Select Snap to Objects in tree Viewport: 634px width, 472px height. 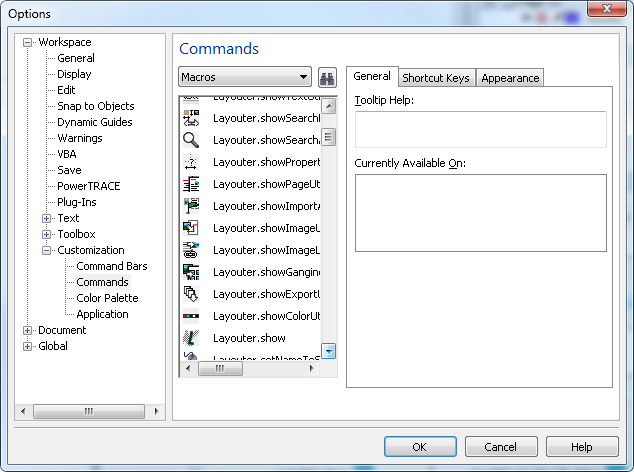point(96,106)
